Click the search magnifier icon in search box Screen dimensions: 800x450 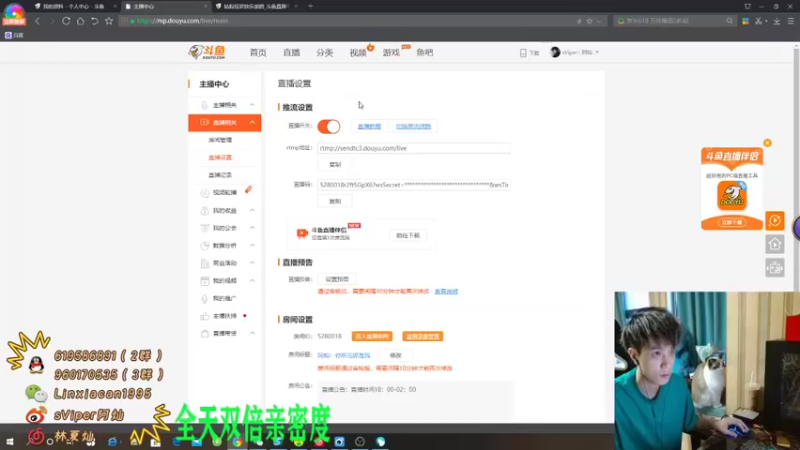click(730, 21)
